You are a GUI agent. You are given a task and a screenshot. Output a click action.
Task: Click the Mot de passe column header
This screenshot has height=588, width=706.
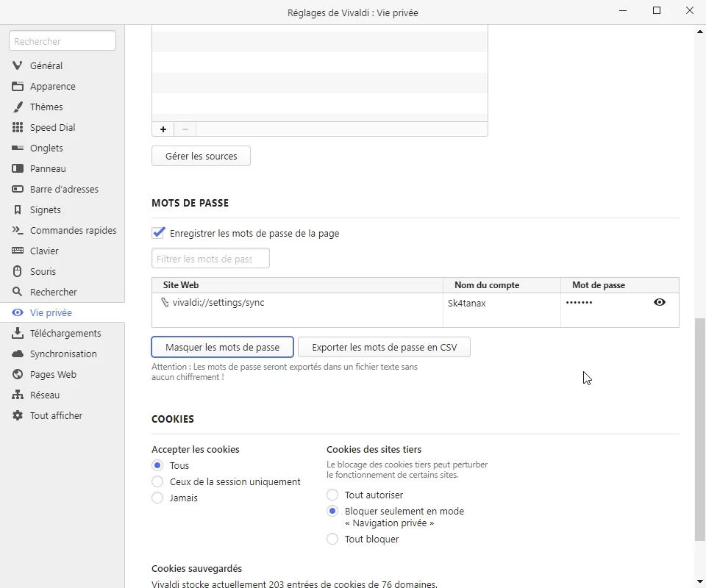coord(619,285)
